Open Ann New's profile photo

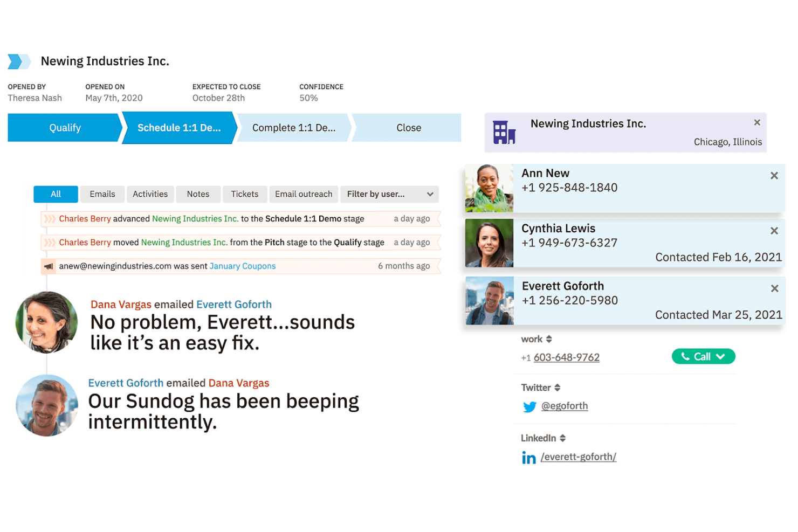point(489,188)
